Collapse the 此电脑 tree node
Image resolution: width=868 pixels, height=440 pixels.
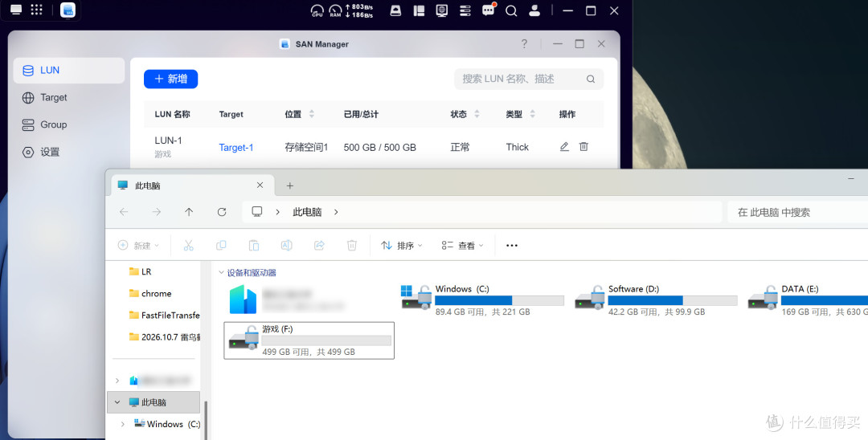coord(117,402)
